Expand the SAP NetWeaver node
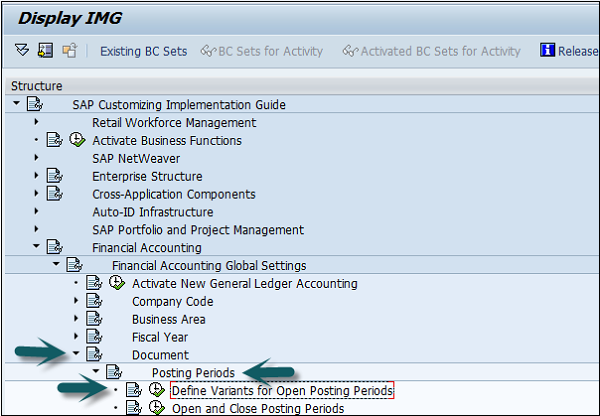 tap(37, 159)
